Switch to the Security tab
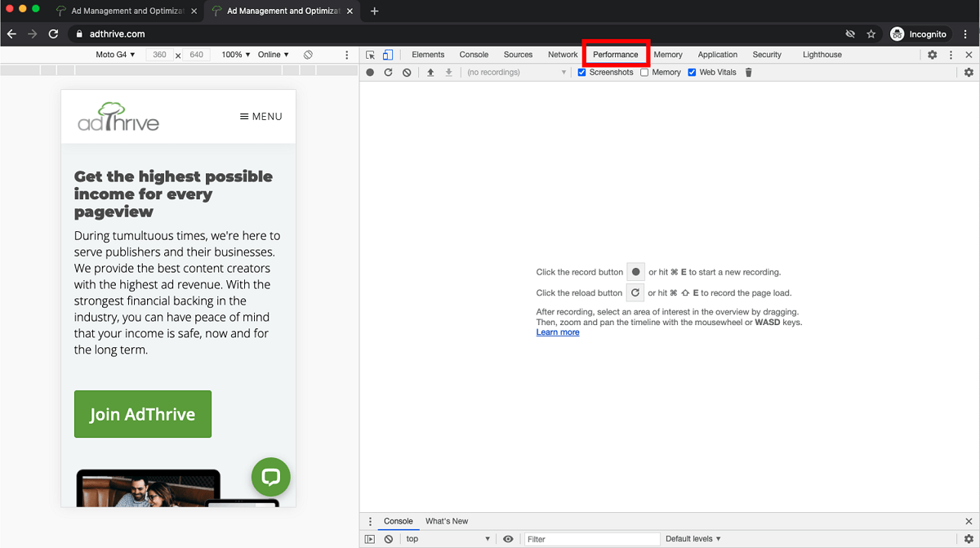 tap(767, 55)
